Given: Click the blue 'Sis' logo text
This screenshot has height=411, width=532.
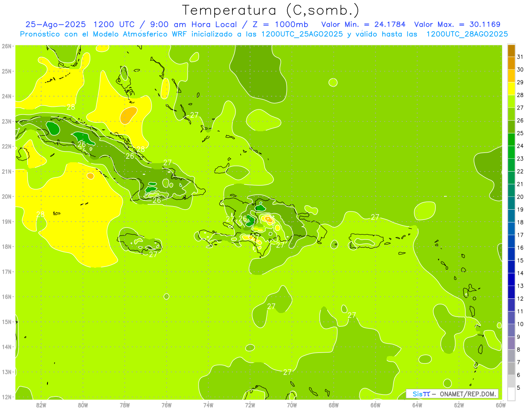Looking at the screenshot, I should [417, 394].
